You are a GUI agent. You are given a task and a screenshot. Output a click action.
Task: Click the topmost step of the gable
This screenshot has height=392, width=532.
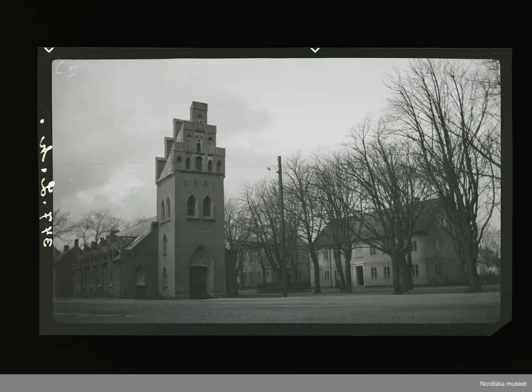point(199,107)
